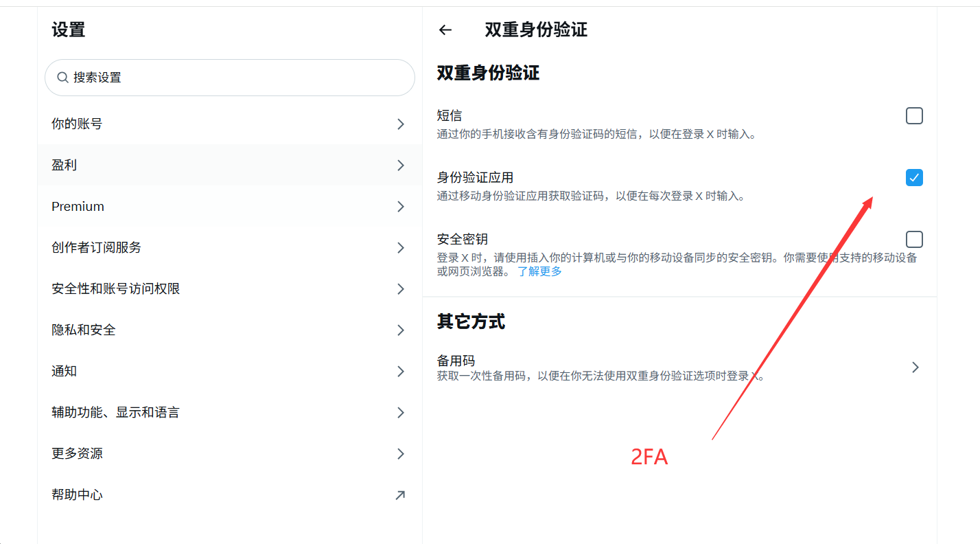Viewport: 980px width, 544px height.
Task: Open the 更多资源 menu item
Action: point(230,454)
